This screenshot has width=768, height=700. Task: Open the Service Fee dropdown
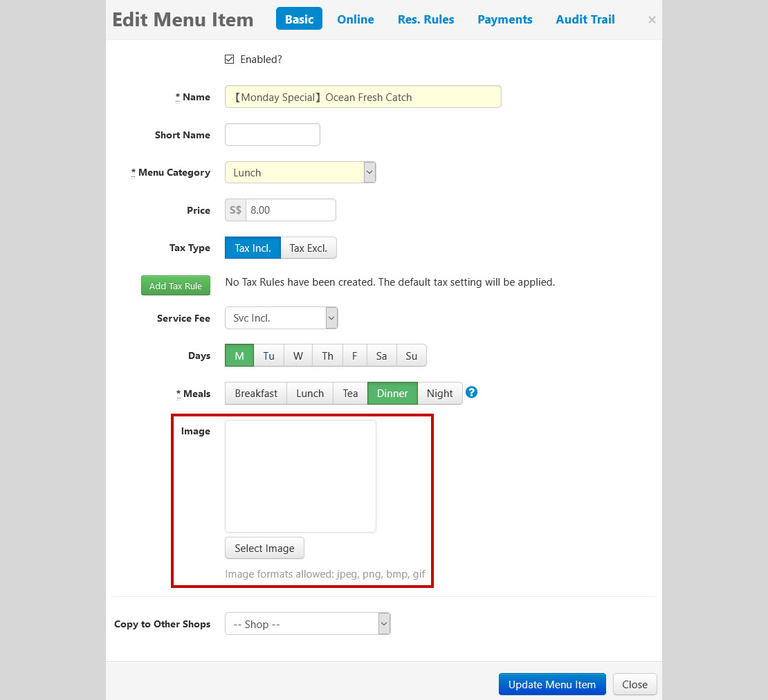(x=281, y=317)
